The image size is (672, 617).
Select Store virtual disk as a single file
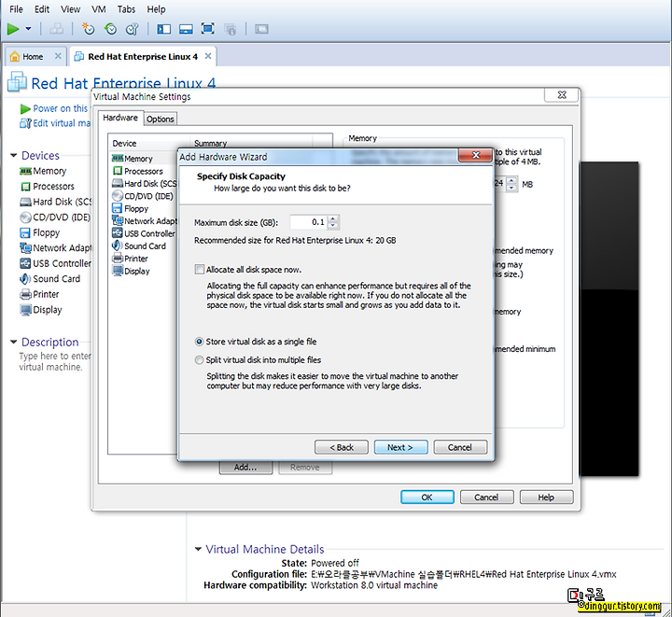[199, 342]
